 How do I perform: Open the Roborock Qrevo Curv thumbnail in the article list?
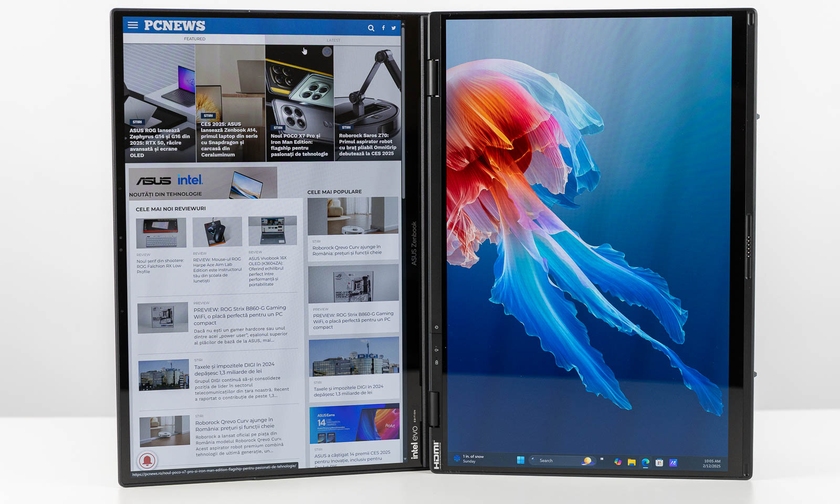(x=165, y=431)
